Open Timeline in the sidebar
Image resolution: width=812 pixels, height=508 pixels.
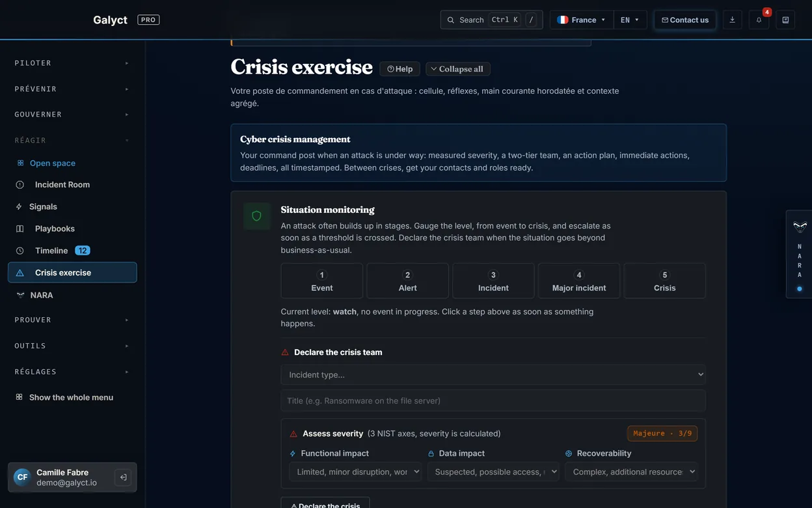(72, 251)
